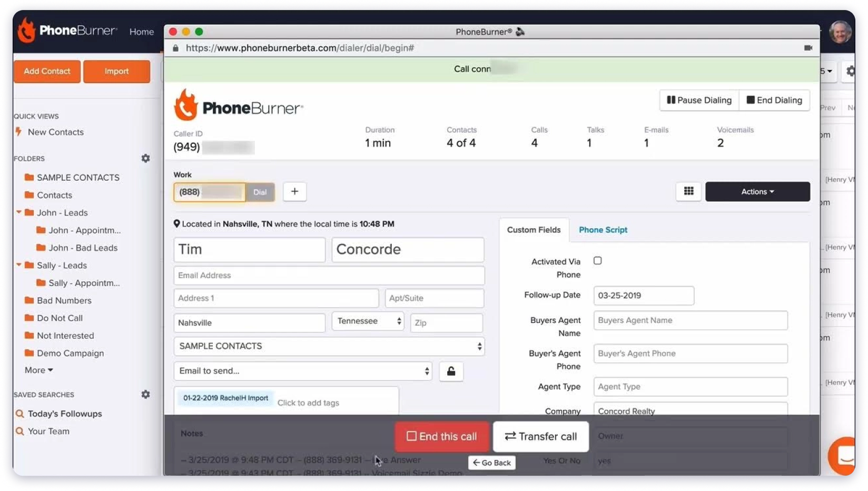This screenshot has height=491, width=868.
Task: Click the first name field containing Tim
Action: (250, 249)
